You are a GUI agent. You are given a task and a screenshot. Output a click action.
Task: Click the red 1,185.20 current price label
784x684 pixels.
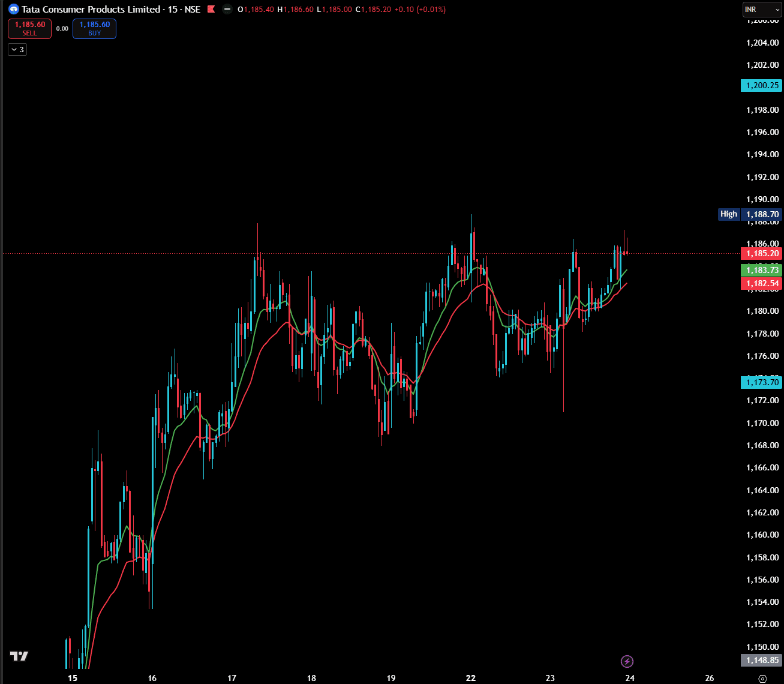(x=761, y=253)
